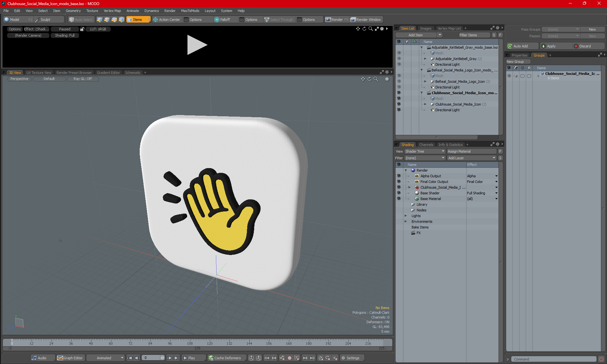The image size is (607, 364).
Task: Switch to the Images tab
Action: [426, 28]
